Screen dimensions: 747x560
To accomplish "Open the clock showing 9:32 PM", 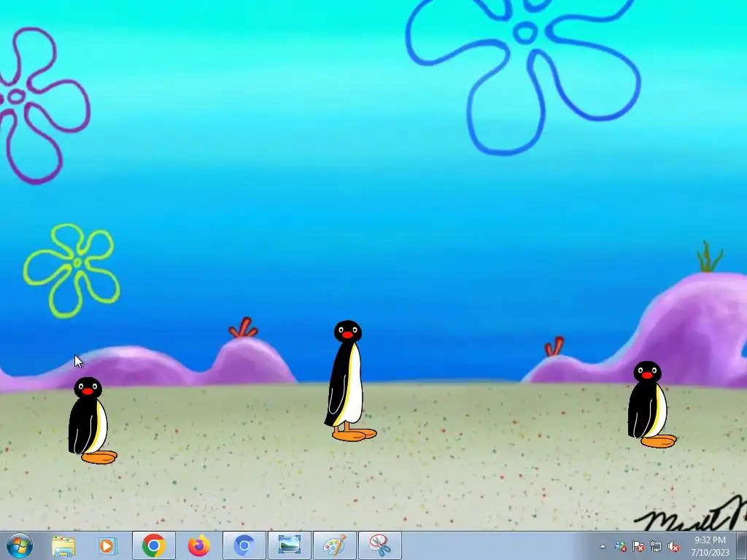I will click(710, 546).
